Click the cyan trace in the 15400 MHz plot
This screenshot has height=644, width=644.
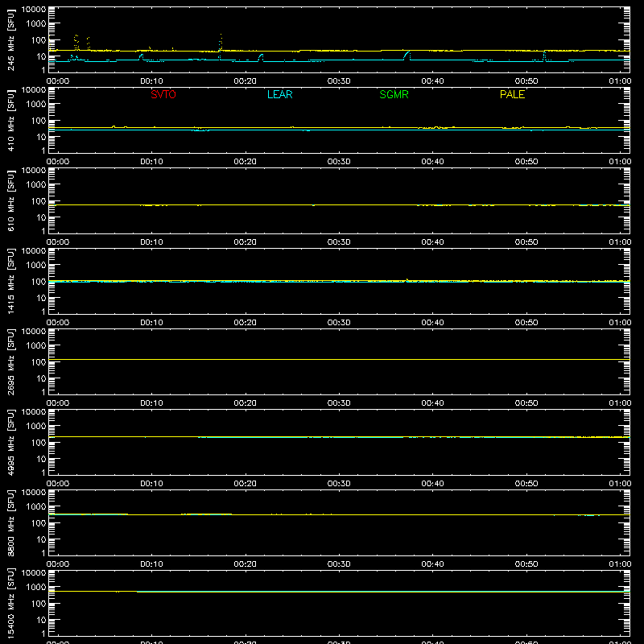[383, 592]
